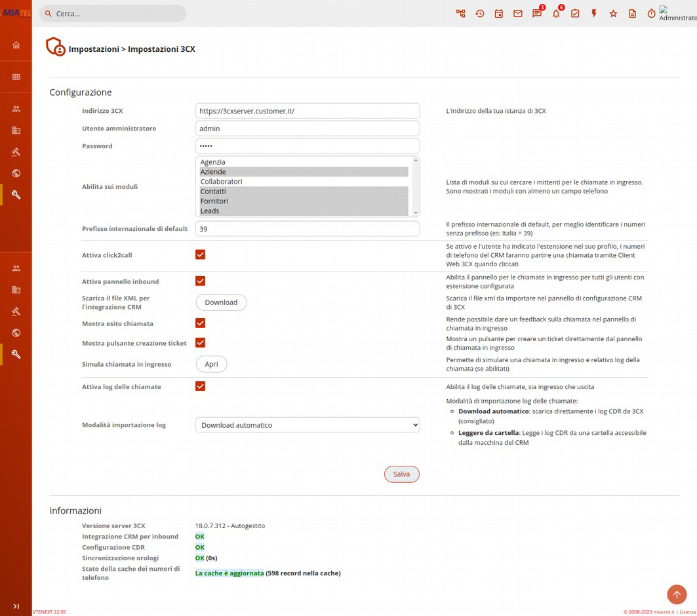Click the modules list scroll-down arrow

(x=416, y=213)
